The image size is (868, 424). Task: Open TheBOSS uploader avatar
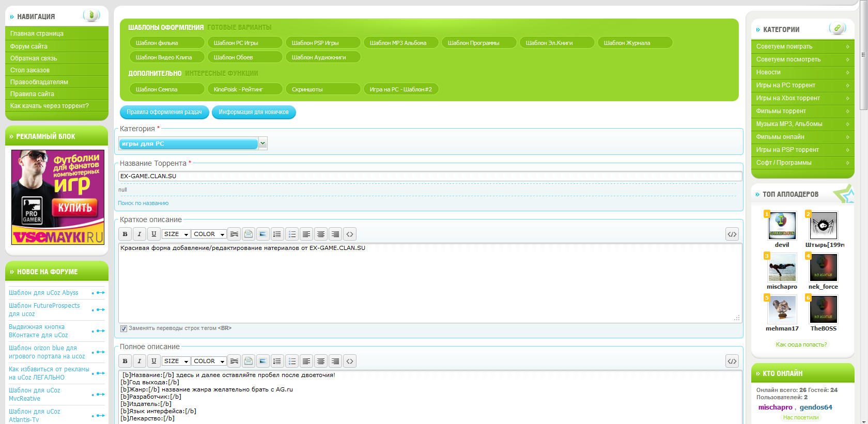click(x=823, y=309)
